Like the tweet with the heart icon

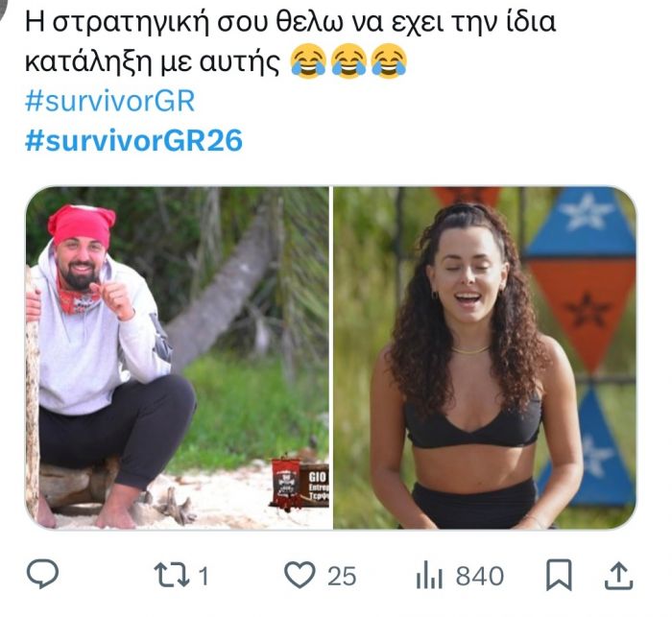[x=300, y=575]
